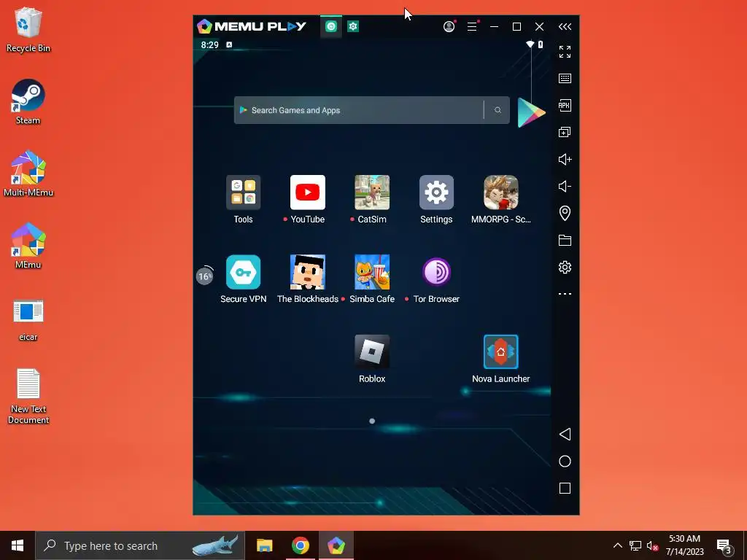Open the multi-instance window icon in sidebar
The width and height of the screenshot is (747, 560).
(565, 132)
